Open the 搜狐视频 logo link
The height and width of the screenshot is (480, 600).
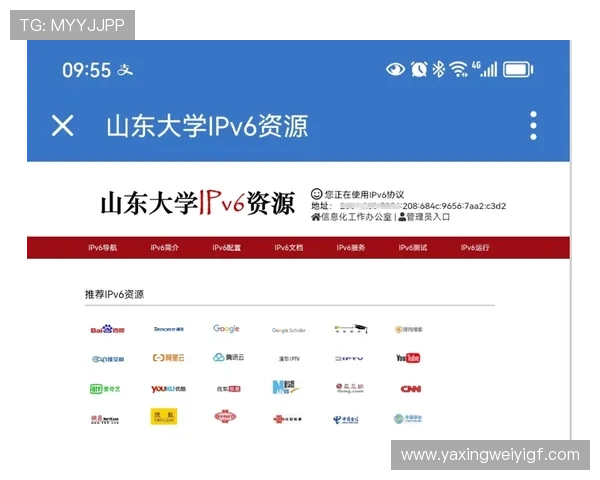(229, 389)
